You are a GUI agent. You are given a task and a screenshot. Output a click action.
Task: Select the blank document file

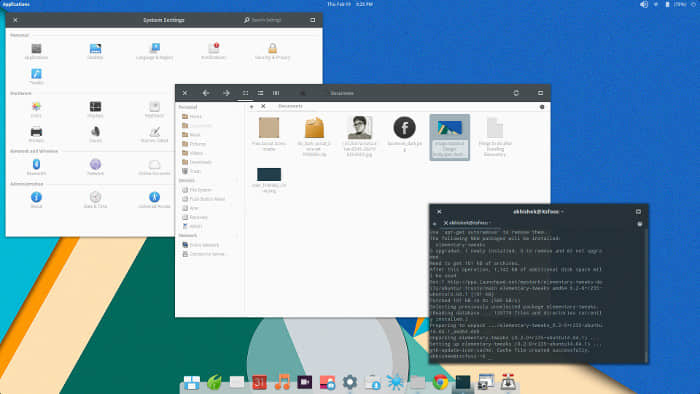[495, 128]
